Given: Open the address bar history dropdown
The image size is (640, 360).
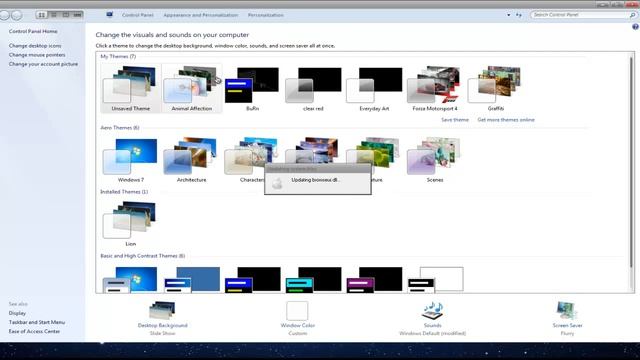Looking at the screenshot, I should (x=509, y=15).
